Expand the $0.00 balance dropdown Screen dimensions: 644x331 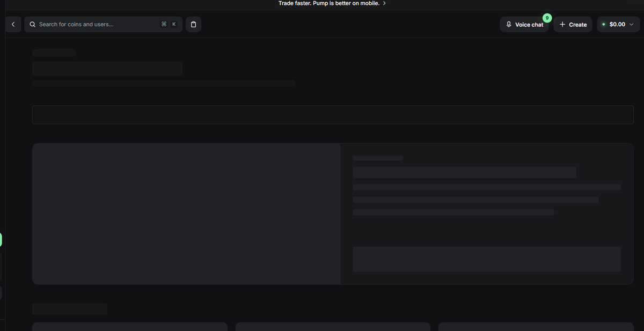[618, 24]
